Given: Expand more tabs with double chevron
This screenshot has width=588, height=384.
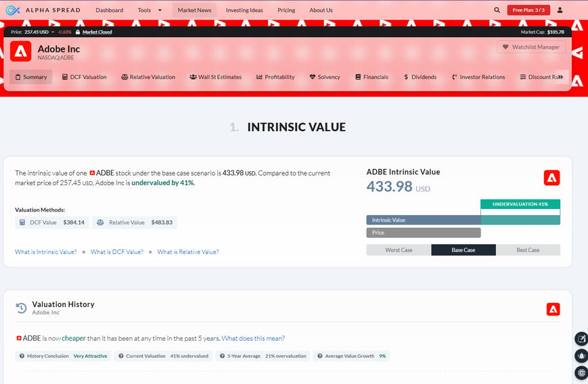Looking at the screenshot, I should 561,77.
